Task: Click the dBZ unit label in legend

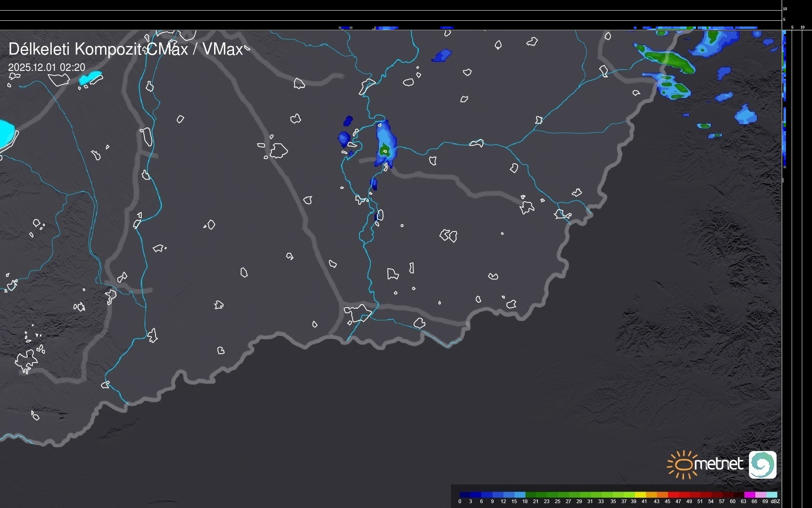Action: tap(775, 501)
